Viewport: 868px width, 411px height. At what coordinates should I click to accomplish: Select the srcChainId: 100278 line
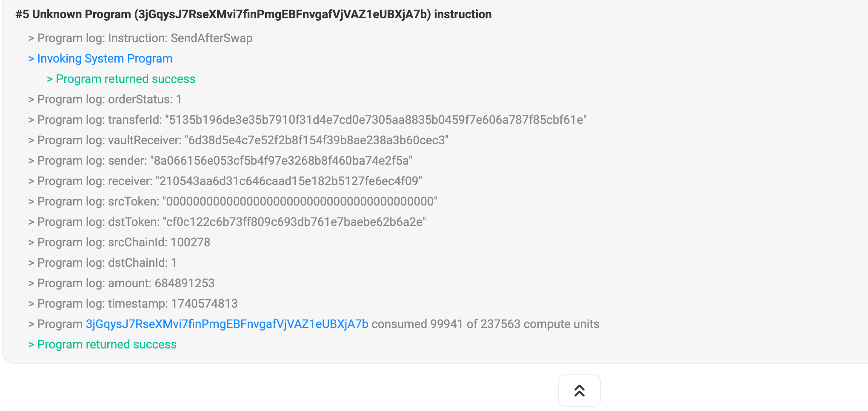(x=119, y=243)
